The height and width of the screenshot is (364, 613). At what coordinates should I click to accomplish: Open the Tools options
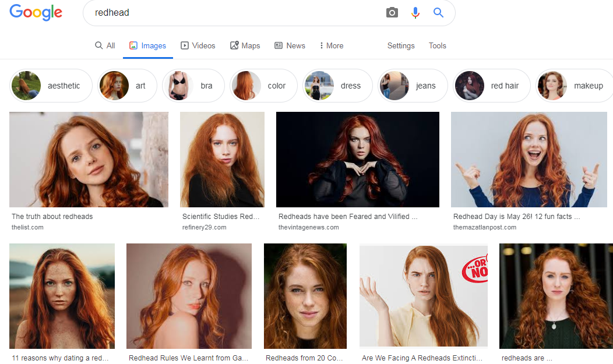tap(437, 45)
